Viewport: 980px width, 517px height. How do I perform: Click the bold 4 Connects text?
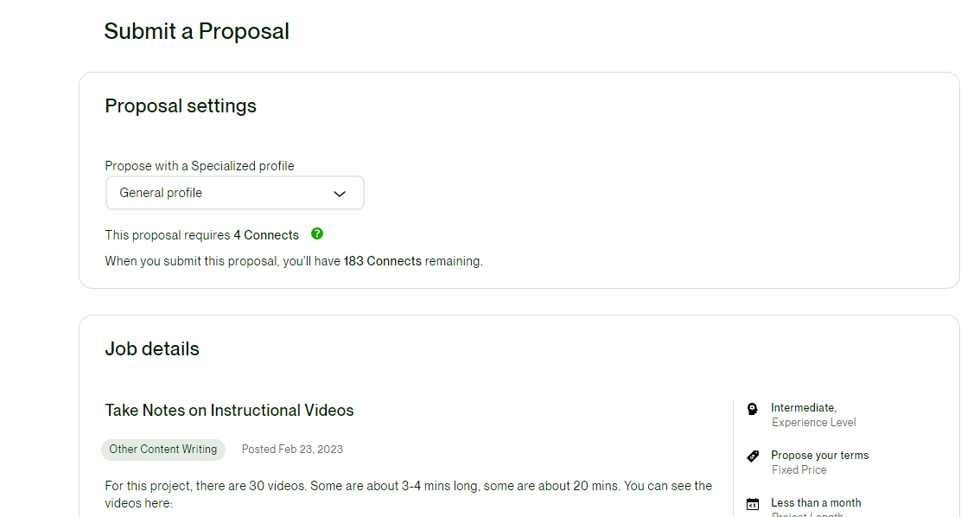(x=266, y=235)
